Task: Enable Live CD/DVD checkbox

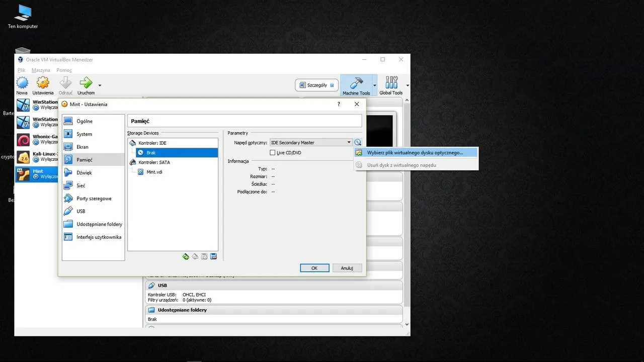Action: tap(273, 153)
